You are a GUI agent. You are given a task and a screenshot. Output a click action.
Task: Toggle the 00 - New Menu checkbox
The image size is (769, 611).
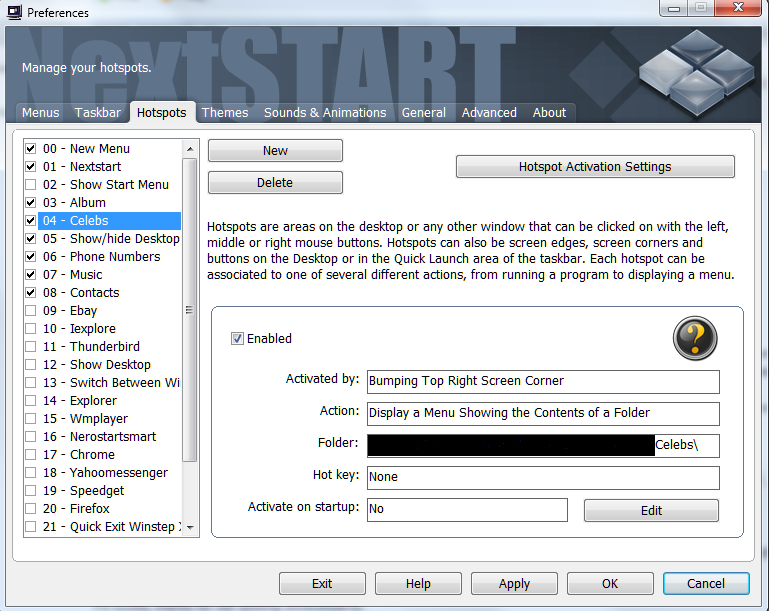pos(31,149)
